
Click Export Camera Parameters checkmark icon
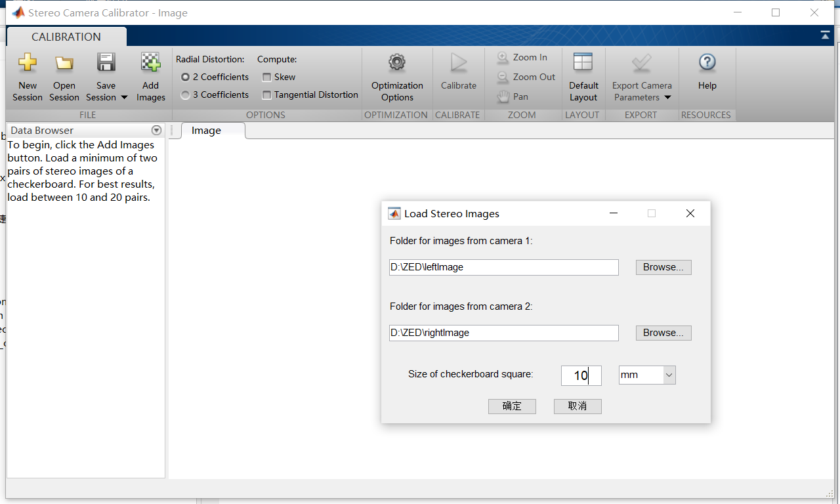pyautogui.click(x=641, y=63)
